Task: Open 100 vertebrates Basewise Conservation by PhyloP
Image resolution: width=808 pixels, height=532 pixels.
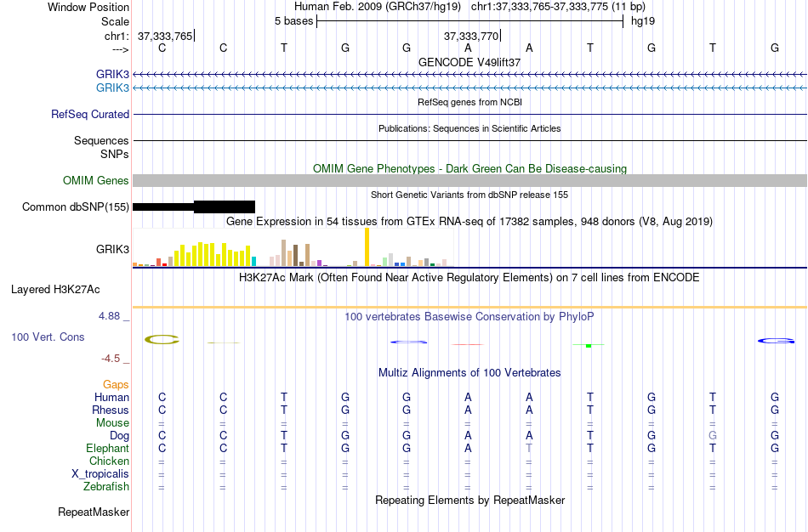Action: 469,317
